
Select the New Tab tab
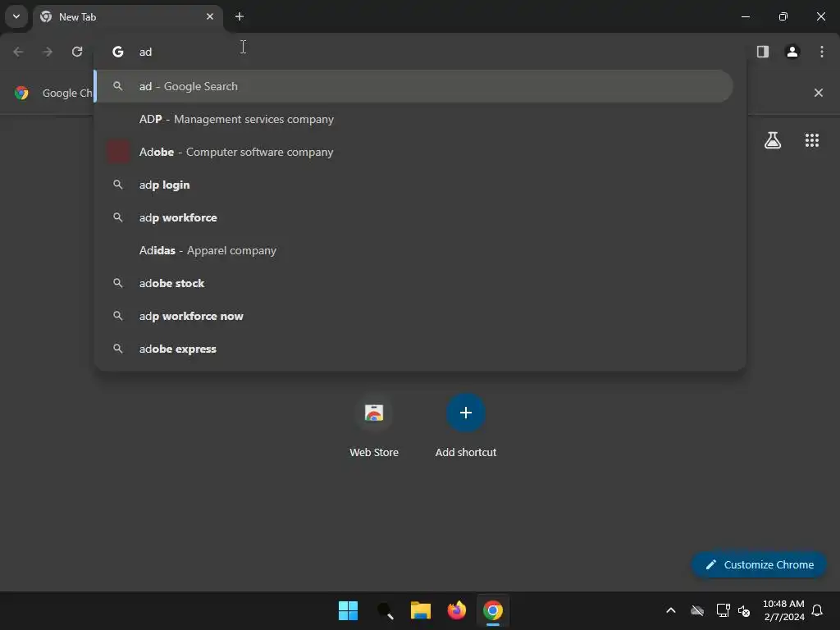tap(127, 17)
